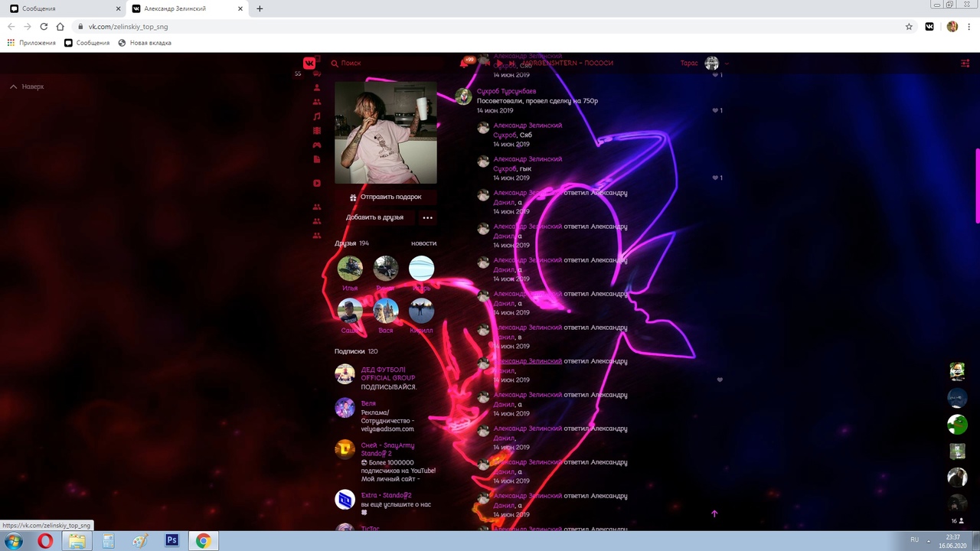Open the notifications bell icon
Viewport: 980px width, 551px height.
pos(464,64)
